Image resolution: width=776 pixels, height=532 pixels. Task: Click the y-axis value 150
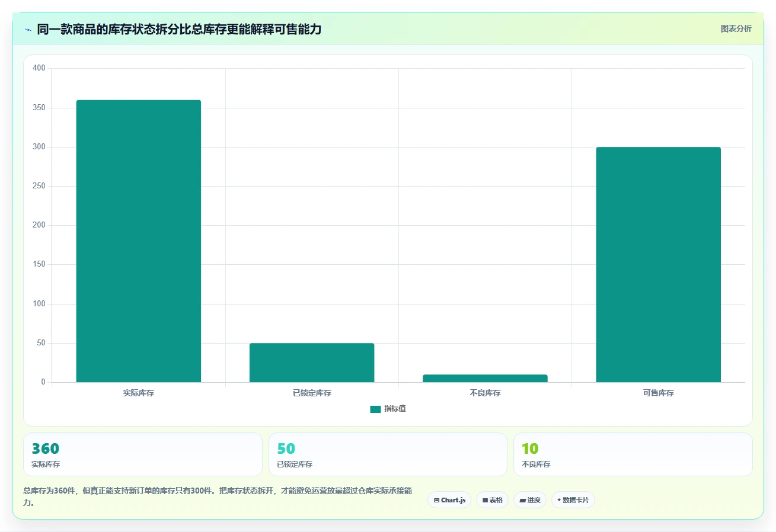click(39, 264)
